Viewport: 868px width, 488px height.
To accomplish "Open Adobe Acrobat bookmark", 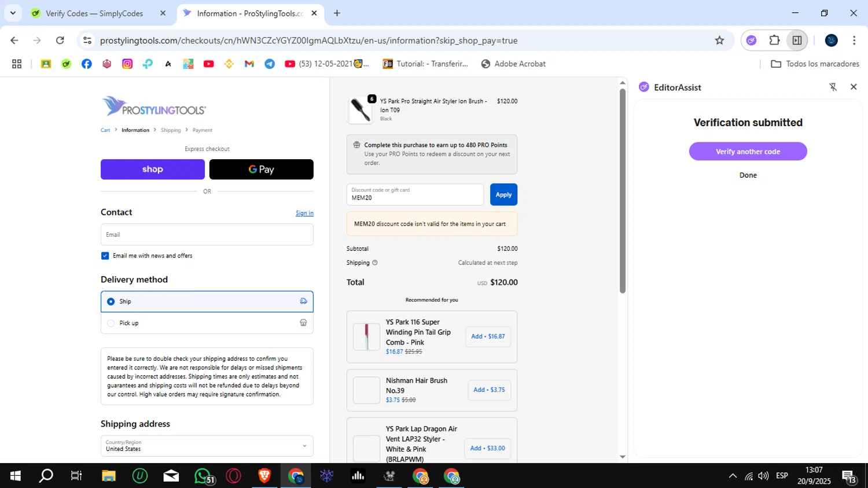I will (x=513, y=64).
